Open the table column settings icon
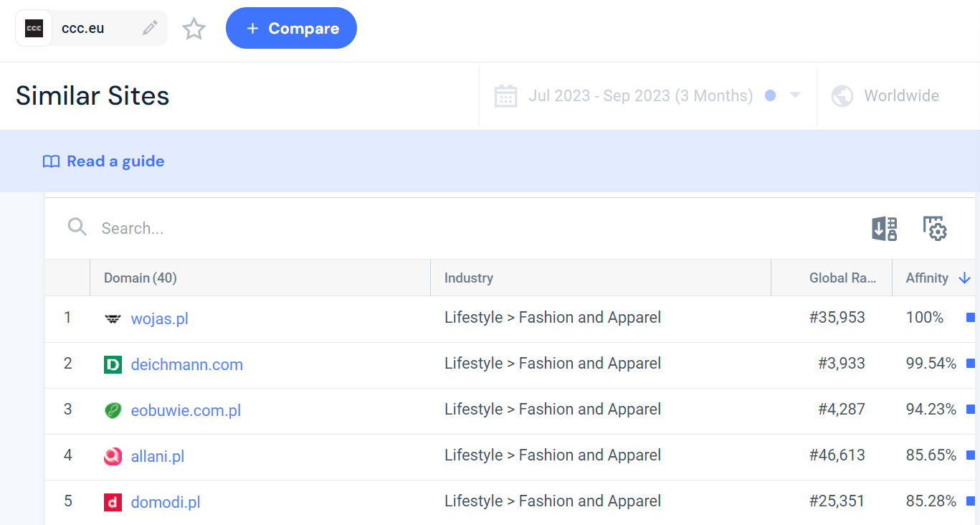Image resolution: width=980 pixels, height=525 pixels. pos(935,229)
